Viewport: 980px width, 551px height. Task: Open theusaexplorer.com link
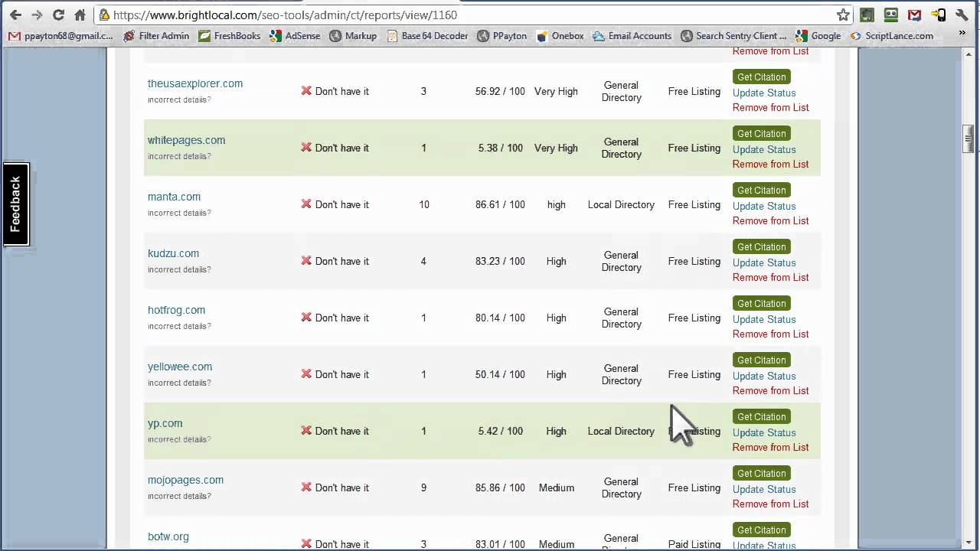pyautogui.click(x=195, y=83)
